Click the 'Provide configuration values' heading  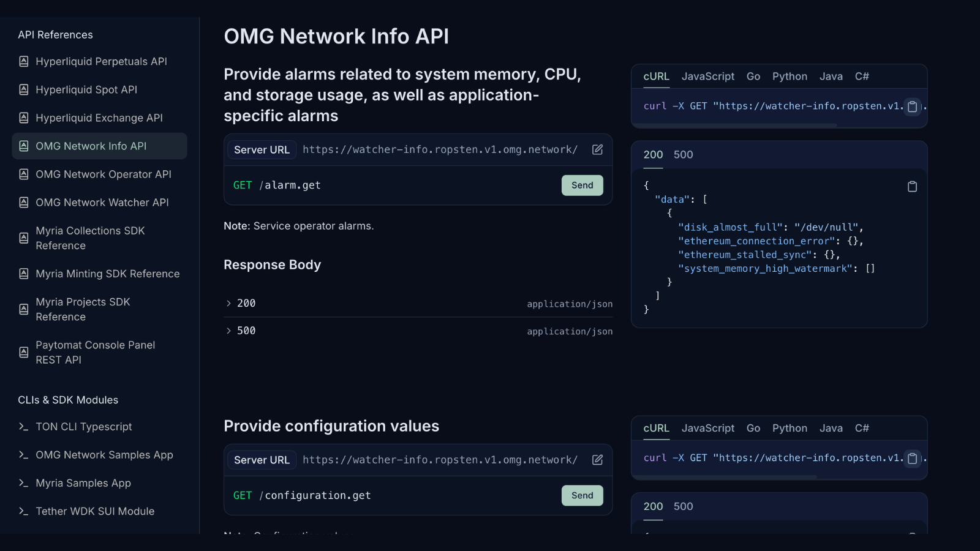[x=331, y=426]
